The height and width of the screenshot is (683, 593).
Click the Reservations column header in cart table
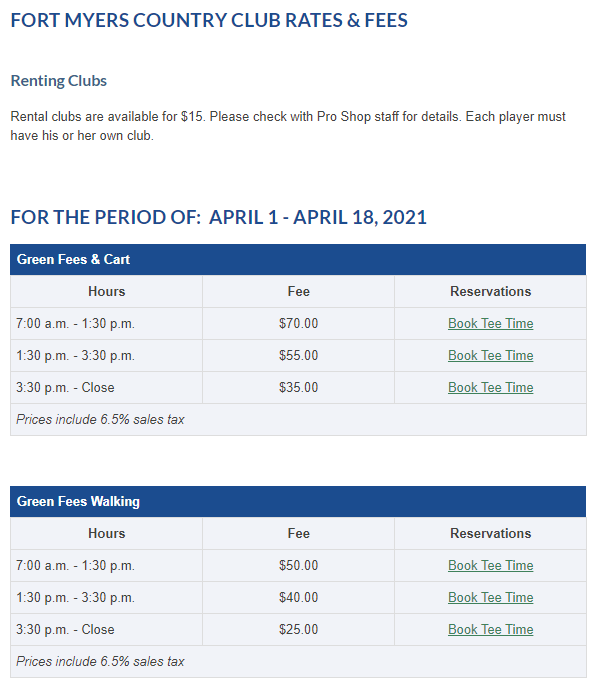tap(490, 291)
